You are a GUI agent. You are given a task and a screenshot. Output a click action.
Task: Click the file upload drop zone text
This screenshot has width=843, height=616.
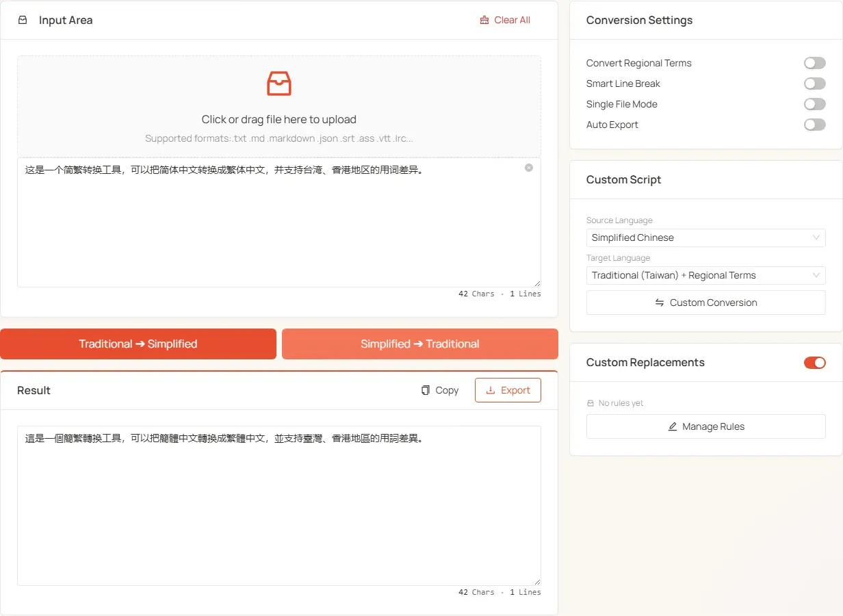[279, 119]
